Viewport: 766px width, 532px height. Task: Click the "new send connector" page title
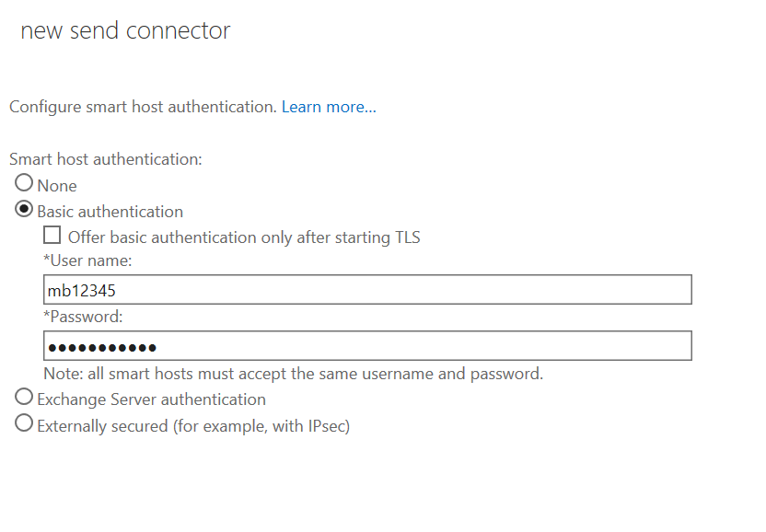pyautogui.click(x=125, y=30)
